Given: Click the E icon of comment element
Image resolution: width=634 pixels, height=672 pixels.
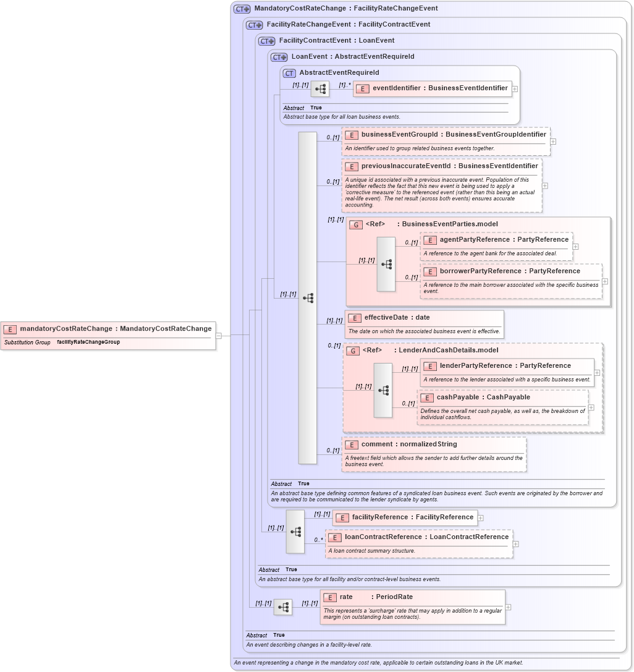Looking at the screenshot, I should [x=352, y=444].
